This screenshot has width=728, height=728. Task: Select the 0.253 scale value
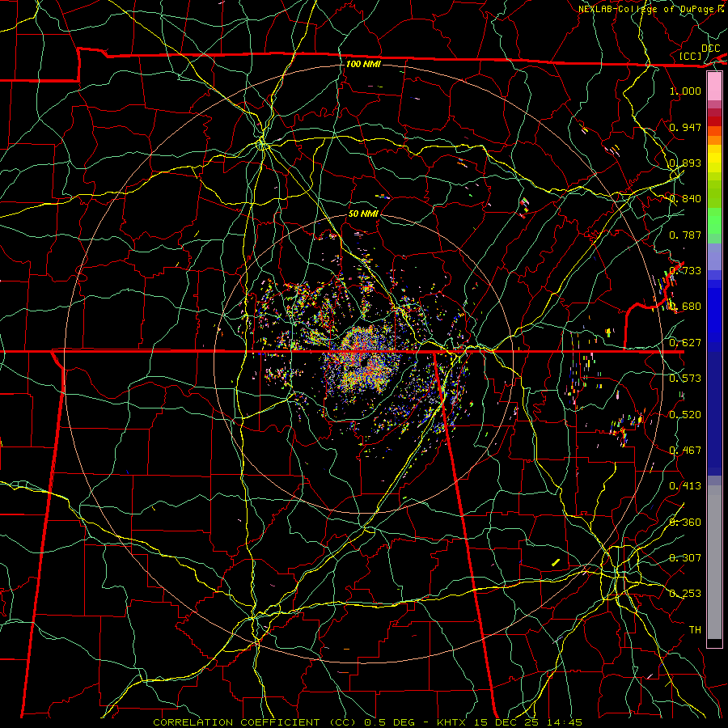click(x=685, y=594)
